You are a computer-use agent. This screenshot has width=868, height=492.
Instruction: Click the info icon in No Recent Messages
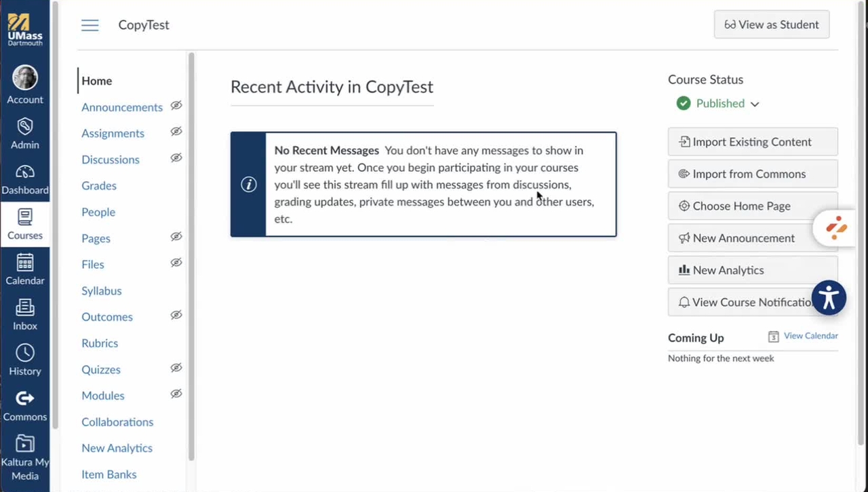pos(249,185)
